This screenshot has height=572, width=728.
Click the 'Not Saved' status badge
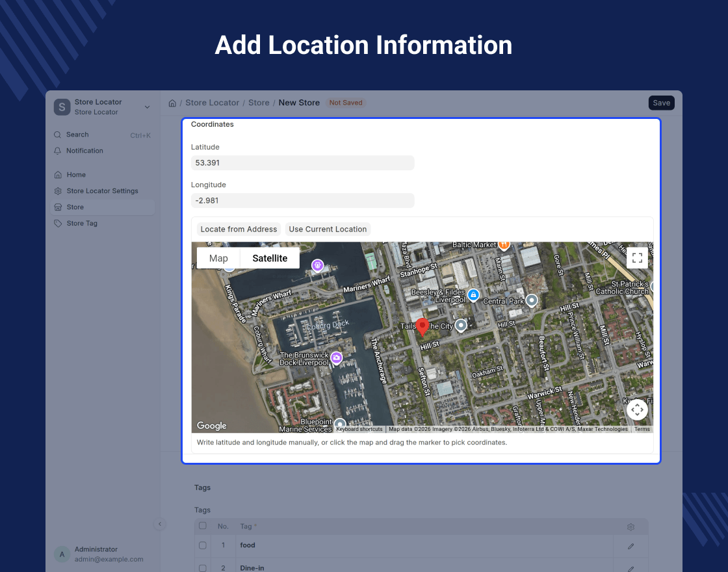click(346, 103)
